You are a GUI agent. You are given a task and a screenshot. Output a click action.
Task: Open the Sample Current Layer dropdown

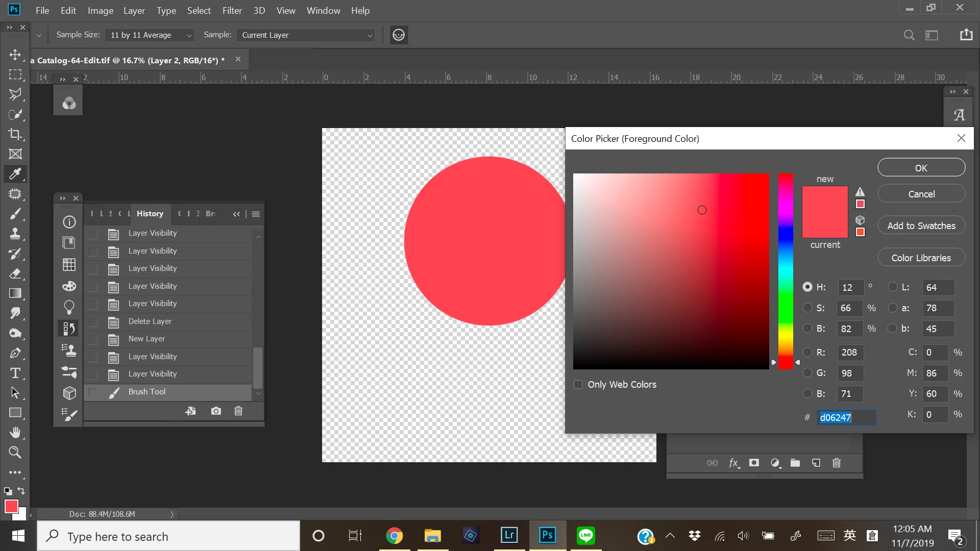306,35
